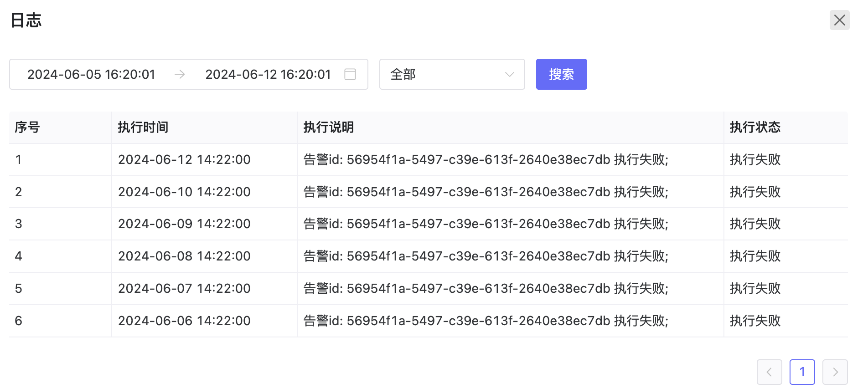Select log row dated 2024-06-12 14:22:00
The image size is (868, 388).
coord(184,159)
